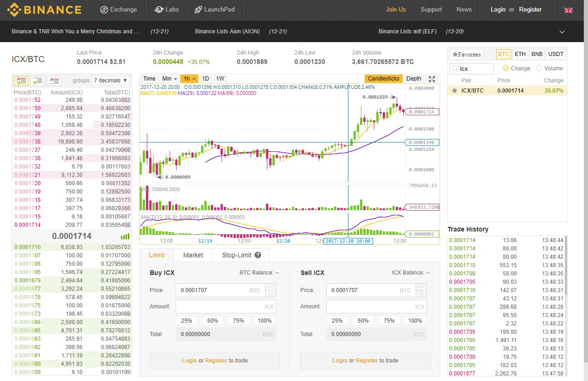Select the 1D chart interval
The width and height of the screenshot is (588, 381).
tap(206, 79)
